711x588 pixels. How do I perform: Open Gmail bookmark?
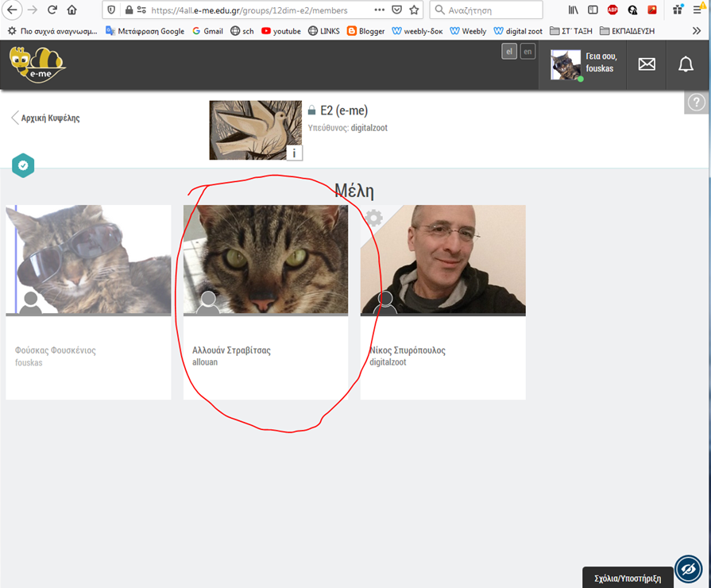coord(207,31)
